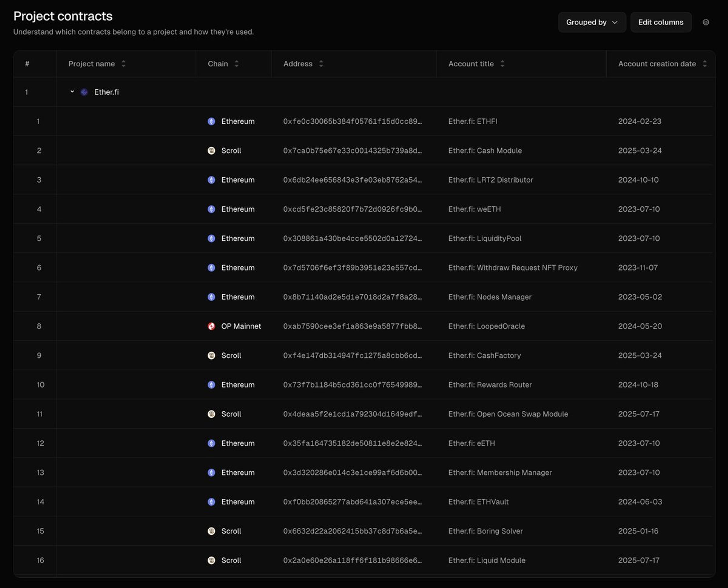
Task: Click the Scroll icon in the Boring Solver row
Action: [x=211, y=531]
